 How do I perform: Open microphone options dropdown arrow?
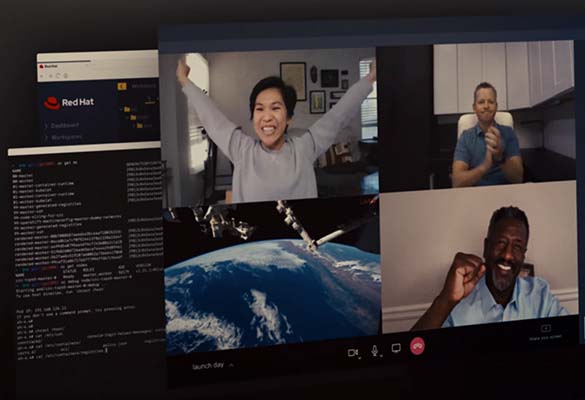[x=381, y=356]
